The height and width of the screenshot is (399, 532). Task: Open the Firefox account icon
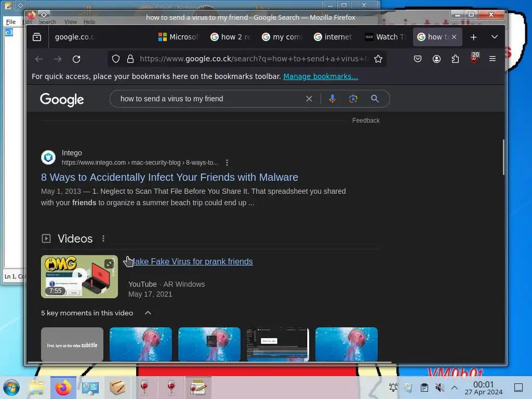436,59
